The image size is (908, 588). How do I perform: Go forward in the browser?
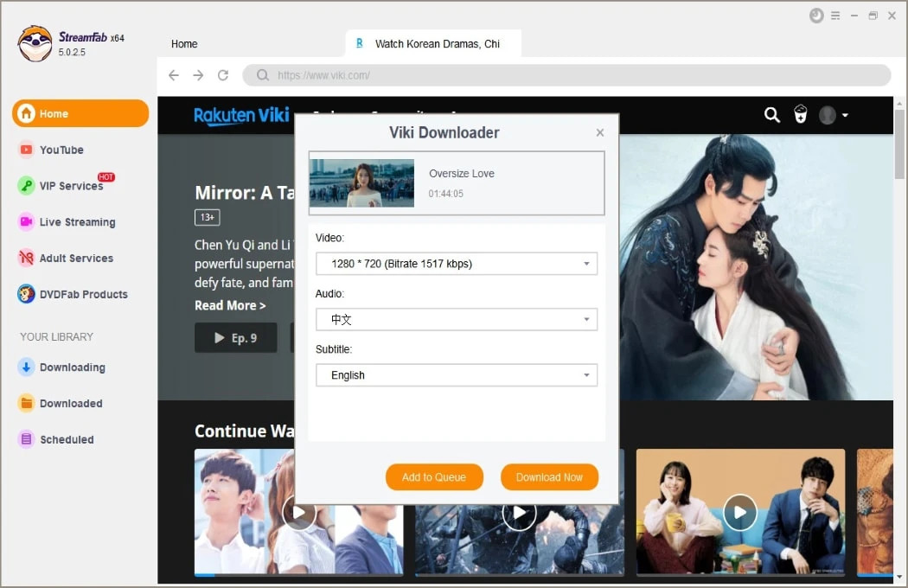198,75
